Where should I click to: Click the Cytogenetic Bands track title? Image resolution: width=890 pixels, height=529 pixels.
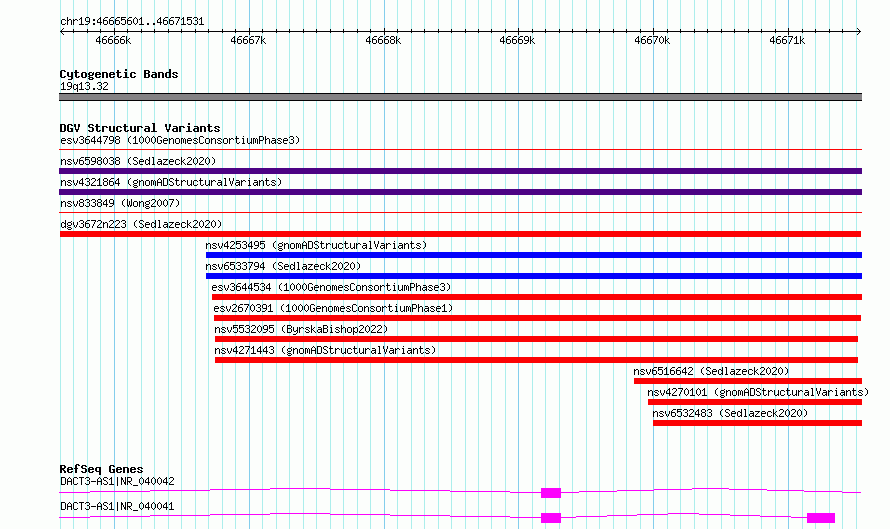119,74
